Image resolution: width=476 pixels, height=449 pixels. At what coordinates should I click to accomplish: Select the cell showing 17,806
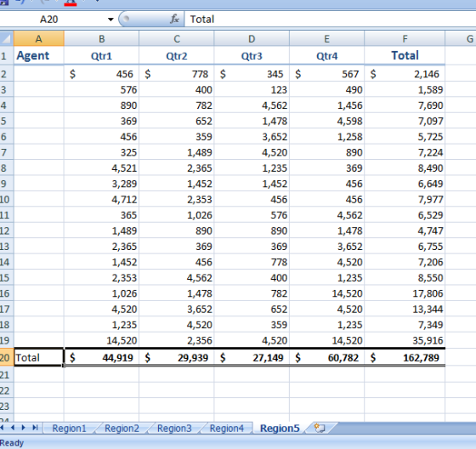pyautogui.click(x=405, y=293)
